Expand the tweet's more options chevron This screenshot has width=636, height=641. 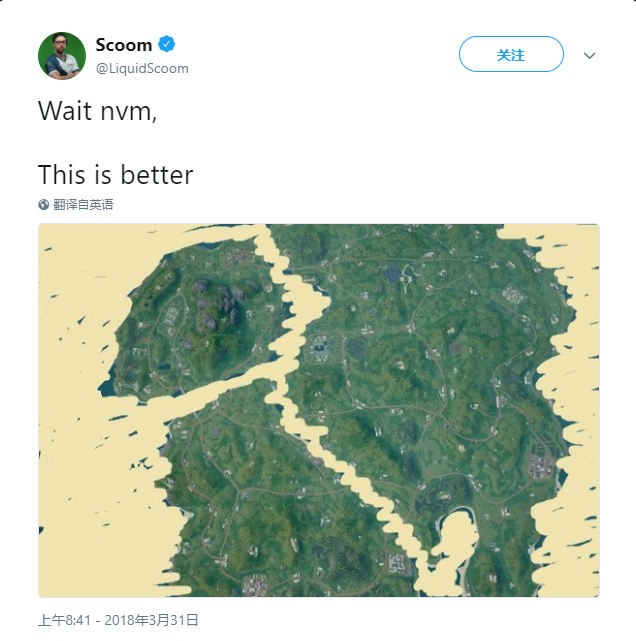pos(589,55)
